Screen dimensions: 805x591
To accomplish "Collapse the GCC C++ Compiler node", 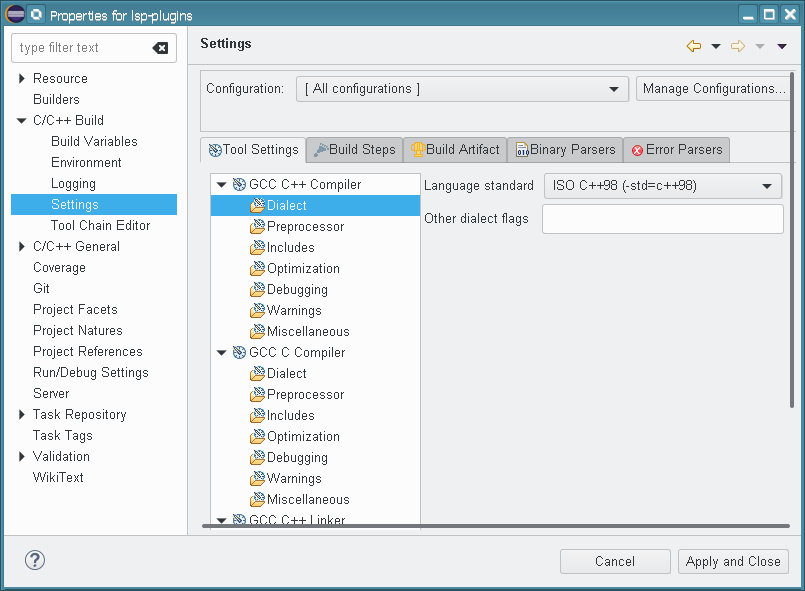I will (222, 185).
